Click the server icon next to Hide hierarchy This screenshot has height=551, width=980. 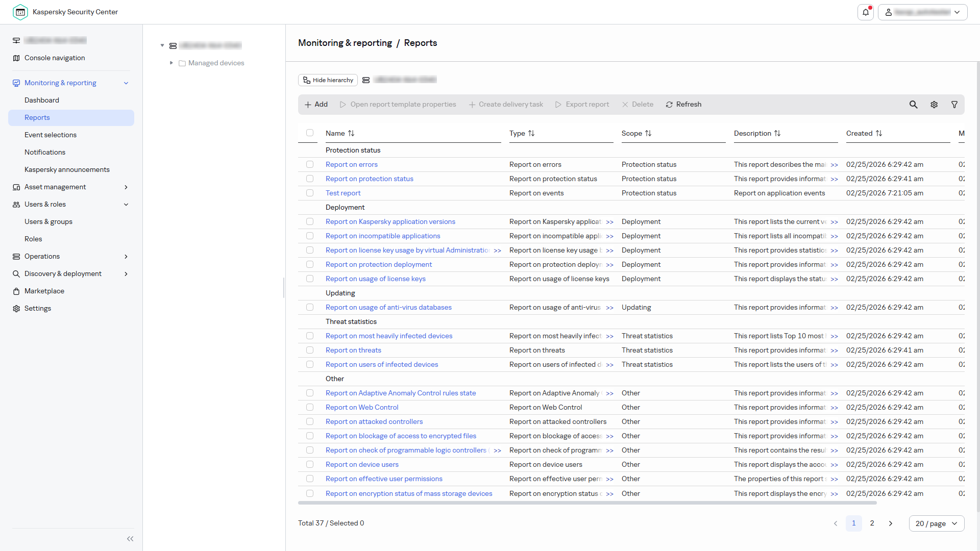point(366,80)
